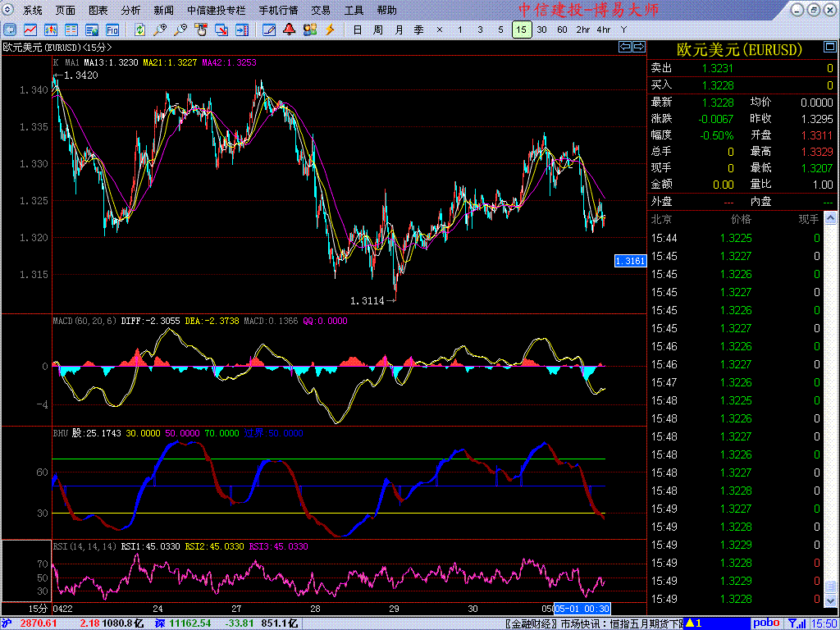This screenshot has width=840, height=630.
Task: Switch chart period to 周 (weekly)
Action: pos(377,30)
